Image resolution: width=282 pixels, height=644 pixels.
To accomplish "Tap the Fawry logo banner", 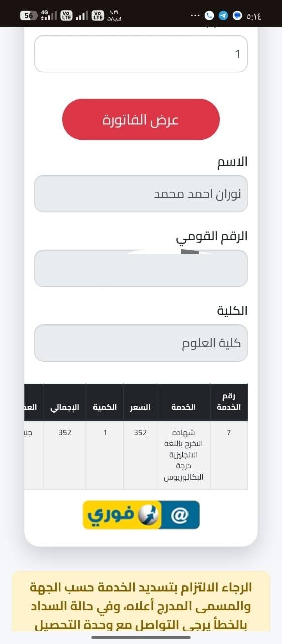I will click(141, 515).
